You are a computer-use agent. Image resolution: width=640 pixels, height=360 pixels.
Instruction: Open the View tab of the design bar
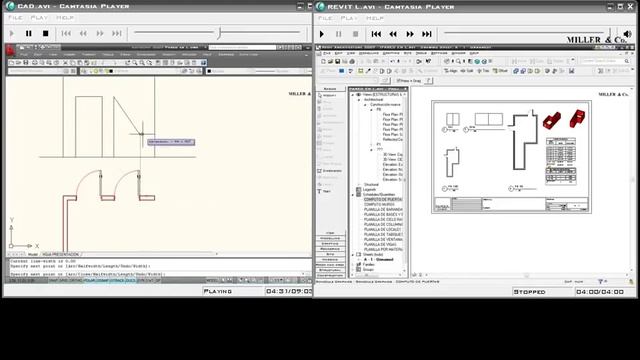coord(330,233)
